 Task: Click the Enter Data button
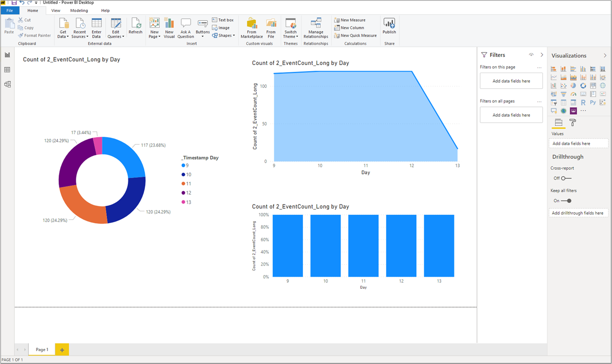tap(96, 28)
